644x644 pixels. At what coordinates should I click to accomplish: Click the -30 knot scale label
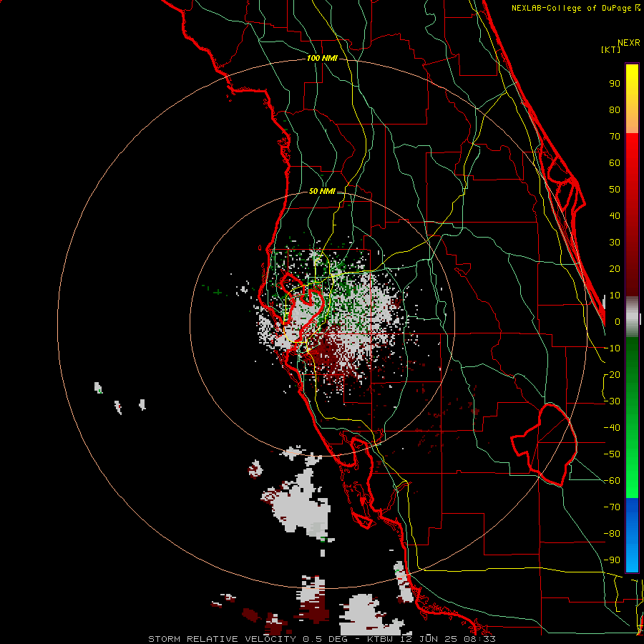(612, 401)
